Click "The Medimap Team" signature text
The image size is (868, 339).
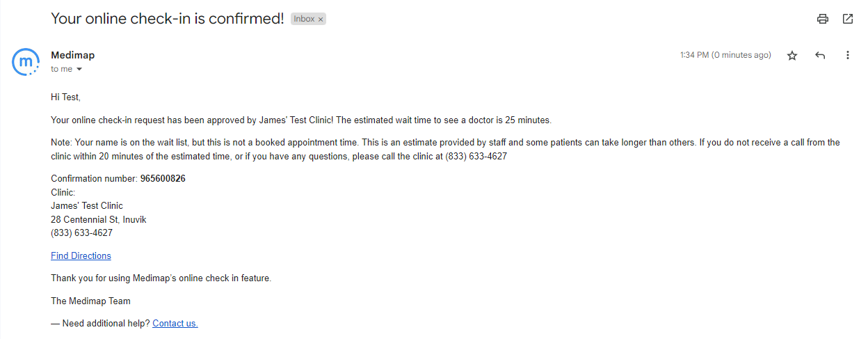click(x=90, y=301)
